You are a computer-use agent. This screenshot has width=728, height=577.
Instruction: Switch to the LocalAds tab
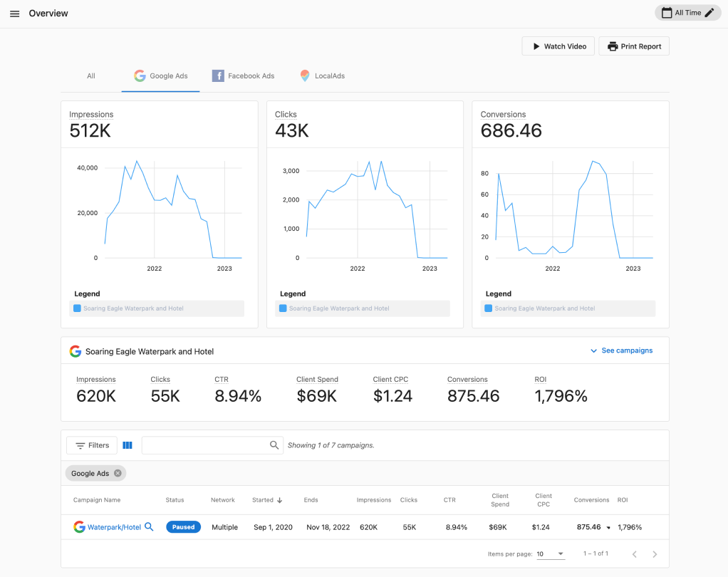click(x=322, y=76)
